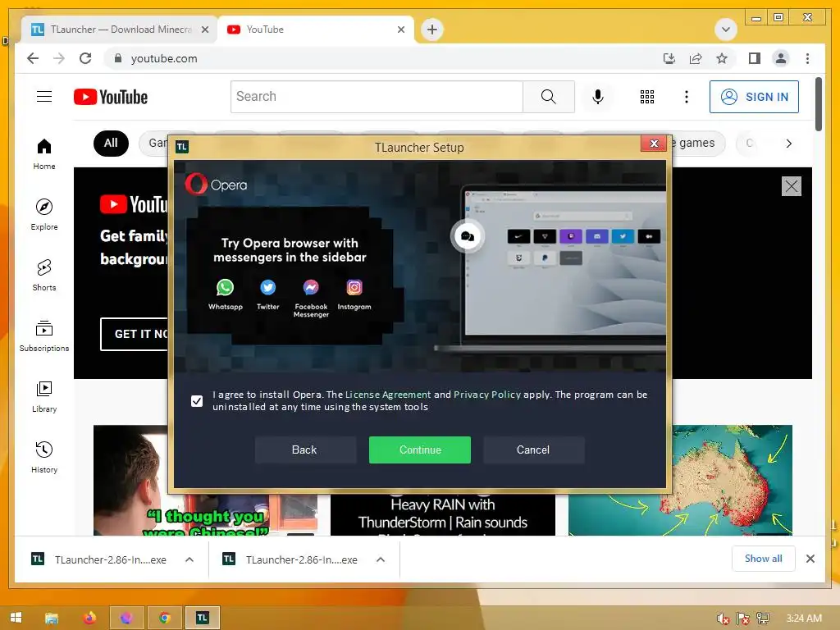840x630 pixels.
Task: Reload the YouTube page
Action: tap(85, 58)
